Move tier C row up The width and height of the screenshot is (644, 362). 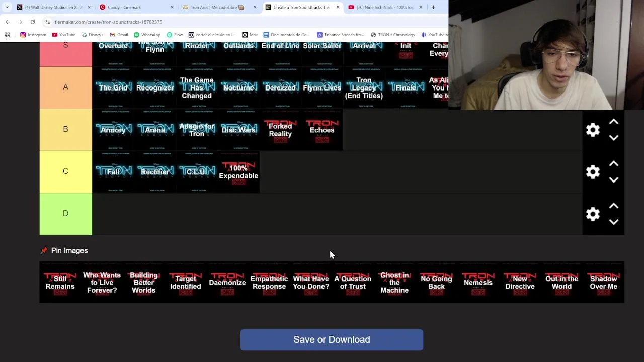614,164
